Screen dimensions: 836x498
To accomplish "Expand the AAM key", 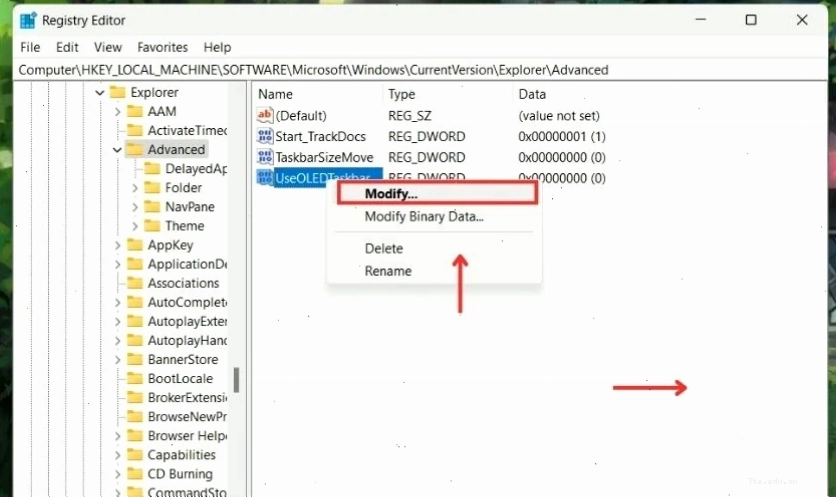I will (x=117, y=111).
